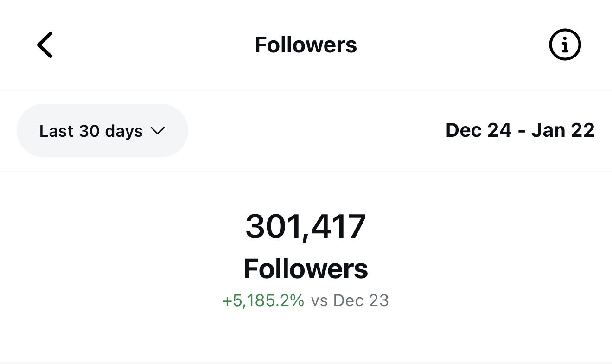Click the downward arrow next to Last 30 days

tap(158, 131)
